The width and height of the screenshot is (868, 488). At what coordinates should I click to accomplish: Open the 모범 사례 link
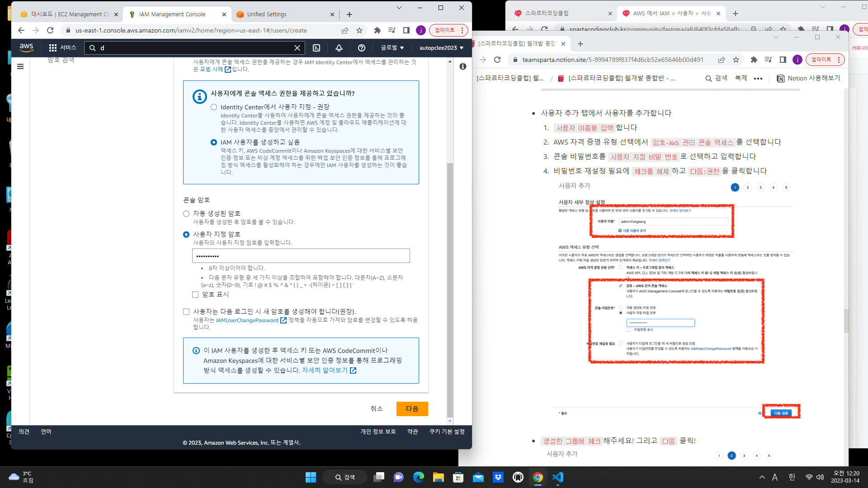(x=215, y=70)
